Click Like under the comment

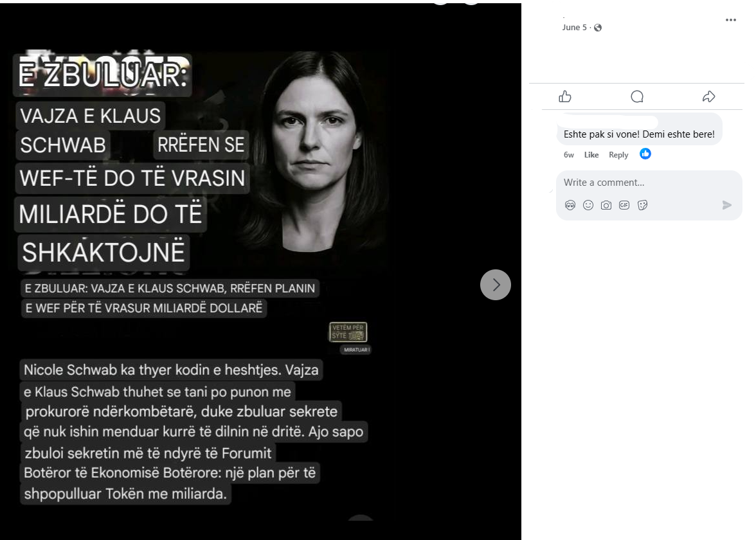[x=591, y=155]
